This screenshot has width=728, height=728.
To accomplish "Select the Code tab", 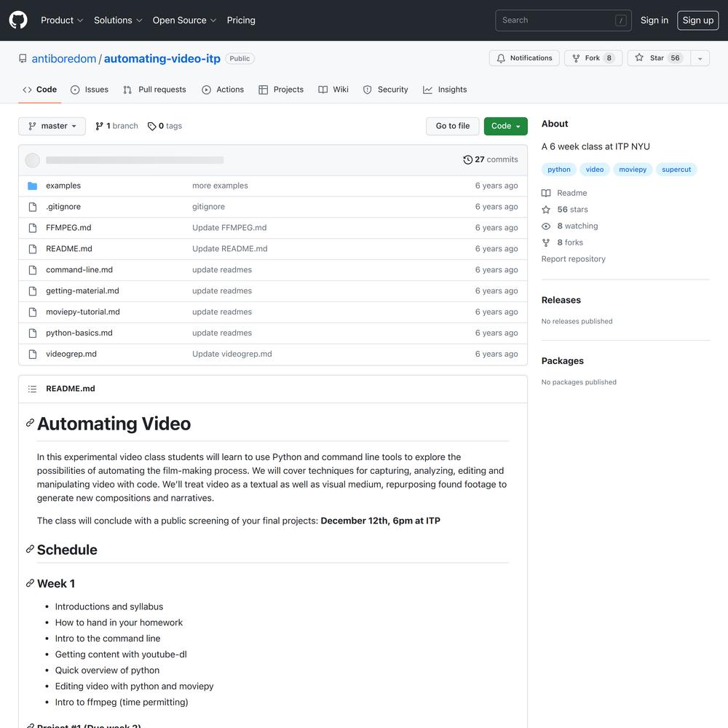I will (x=40, y=90).
